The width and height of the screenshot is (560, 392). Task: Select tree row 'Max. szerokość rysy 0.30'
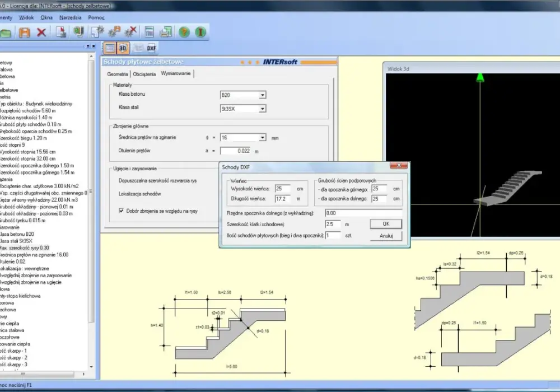click(x=24, y=248)
